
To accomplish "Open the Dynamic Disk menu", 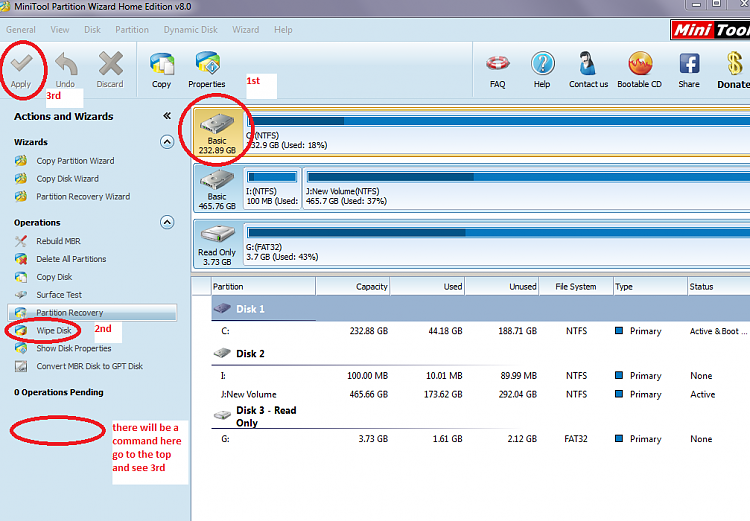I will click(190, 30).
